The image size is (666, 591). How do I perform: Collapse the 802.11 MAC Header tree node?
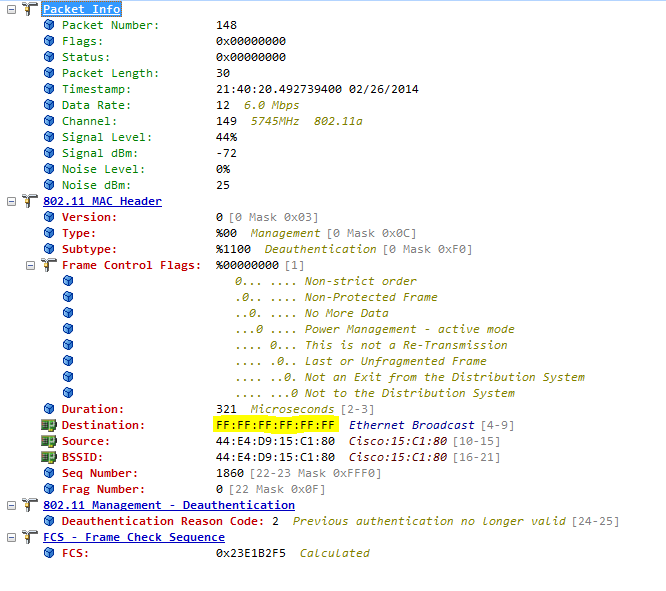(12, 201)
